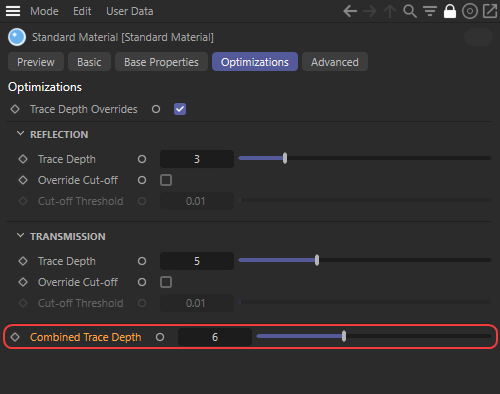
Task: Open the User Data menu
Action: pyautogui.click(x=130, y=11)
